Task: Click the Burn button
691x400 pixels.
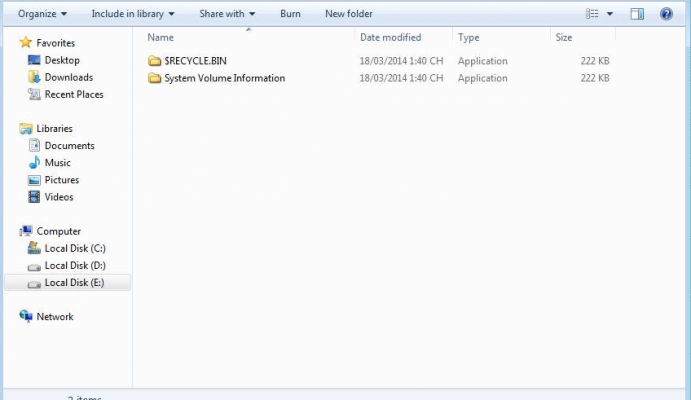Action: (290, 14)
